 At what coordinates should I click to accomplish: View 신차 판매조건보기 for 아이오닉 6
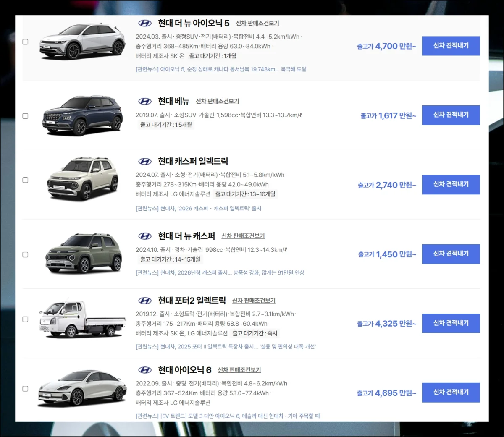coord(239,370)
